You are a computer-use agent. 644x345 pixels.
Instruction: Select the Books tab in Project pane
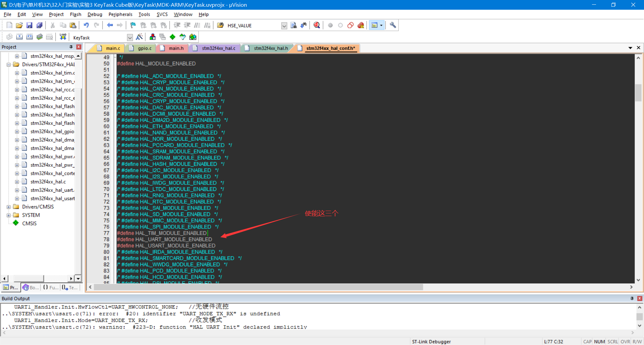coord(31,287)
